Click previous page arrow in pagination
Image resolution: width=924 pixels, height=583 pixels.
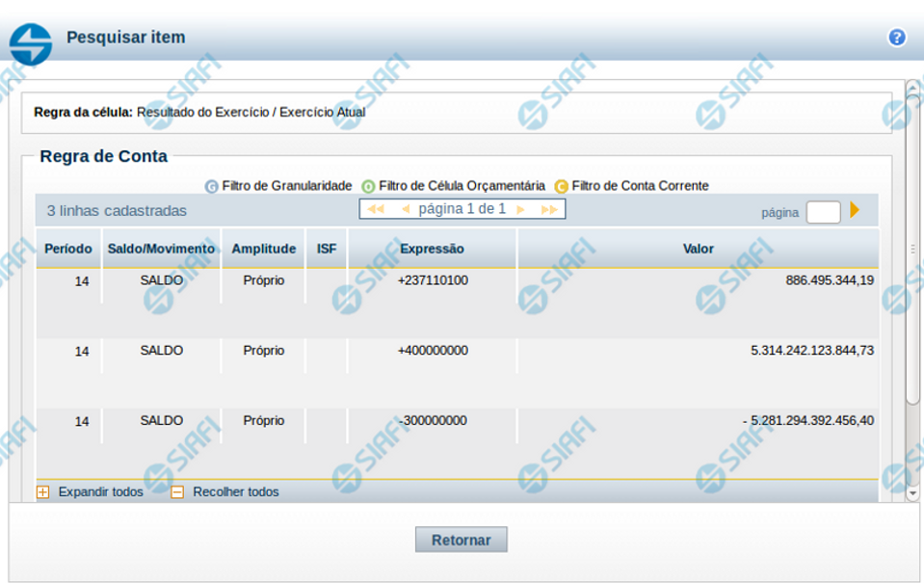click(x=406, y=209)
